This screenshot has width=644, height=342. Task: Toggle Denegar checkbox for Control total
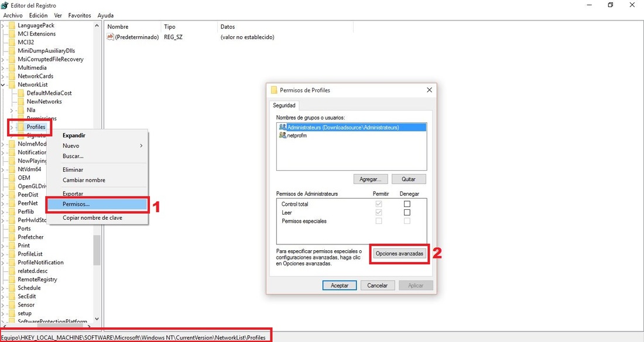(x=407, y=204)
